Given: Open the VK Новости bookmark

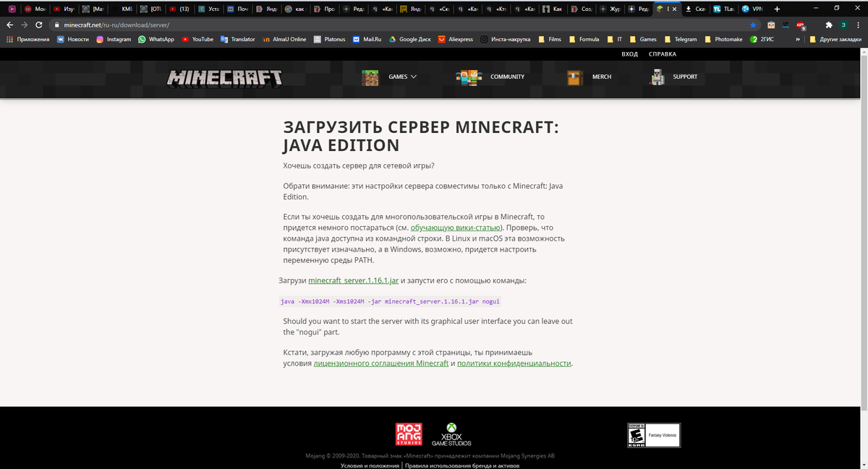Looking at the screenshot, I should 73,39.
